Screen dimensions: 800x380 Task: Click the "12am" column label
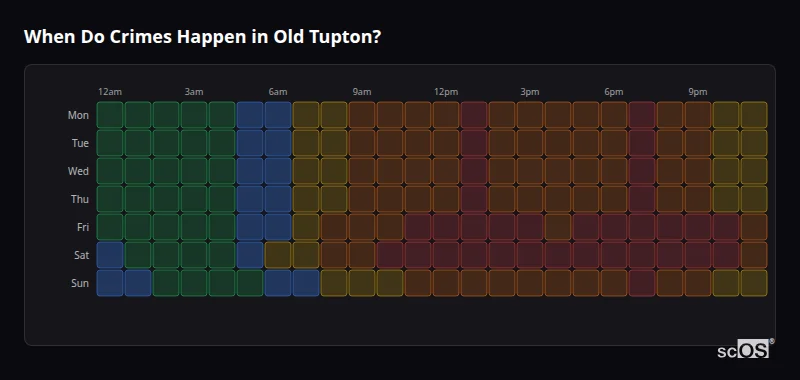(110, 92)
